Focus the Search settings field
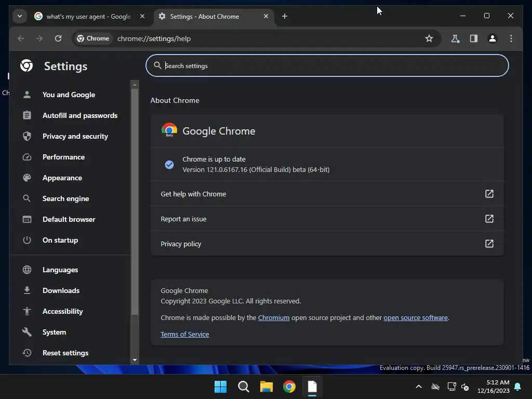Screen dimensions: 532x399 (x=327, y=65)
